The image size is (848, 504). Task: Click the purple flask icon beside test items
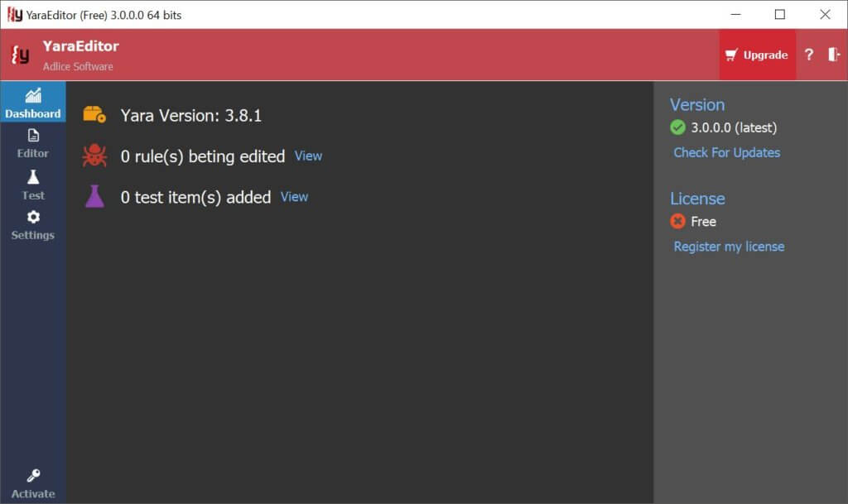[x=94, y=196]
